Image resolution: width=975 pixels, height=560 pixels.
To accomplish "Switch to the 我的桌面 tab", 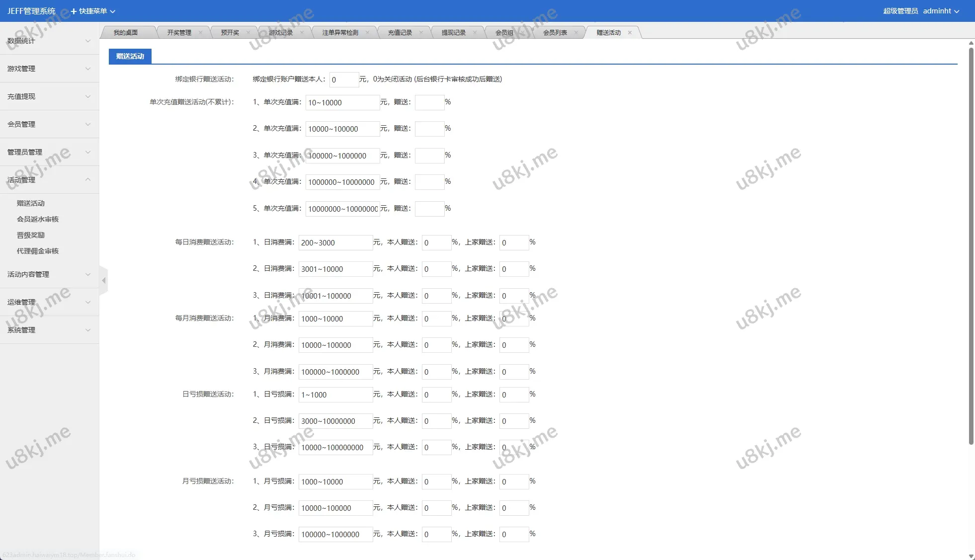I will click(x=125, y=33).
